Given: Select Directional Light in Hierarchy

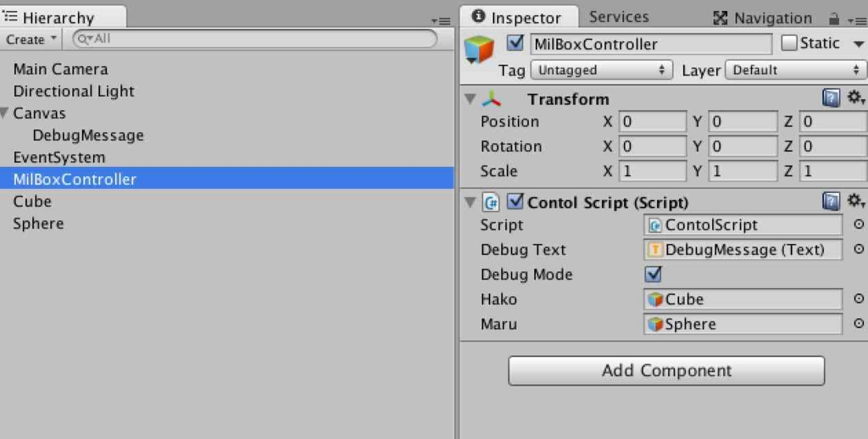Looking at the screenshot, I should pyautogui.click(x=74, y=92).
